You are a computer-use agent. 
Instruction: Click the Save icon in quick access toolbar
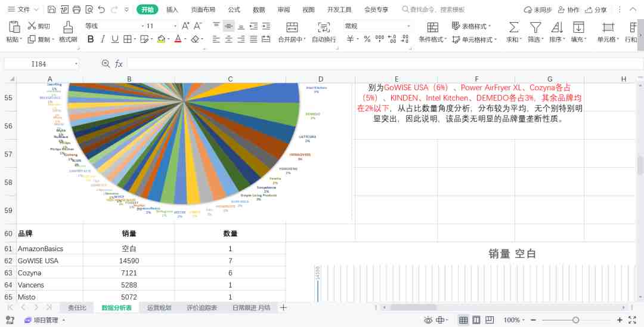[x=51, y=10]
